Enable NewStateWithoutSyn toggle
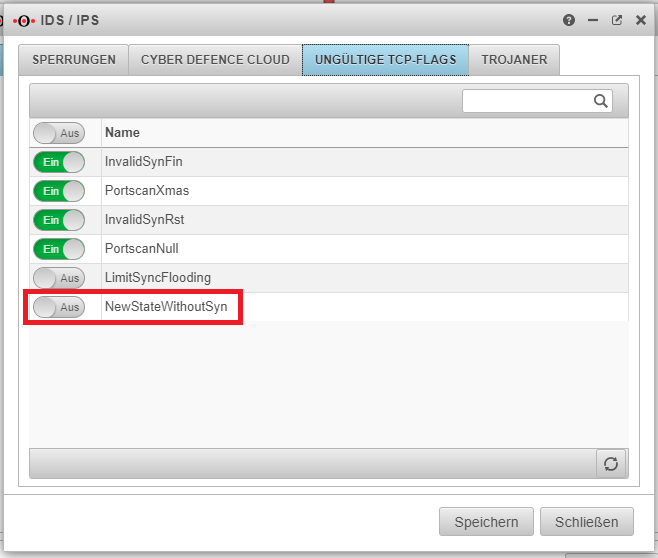 (59, 307)
